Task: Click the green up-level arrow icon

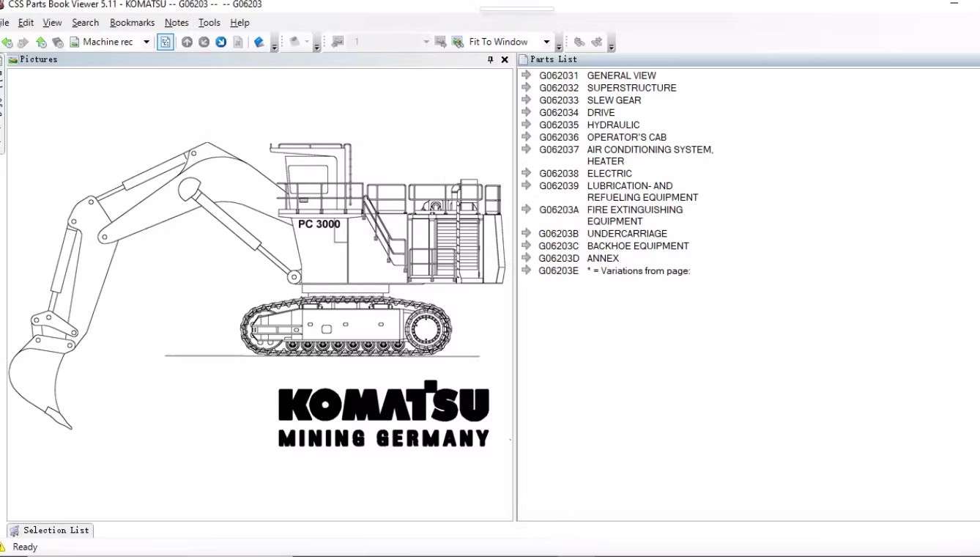Action: [x=41, y=43]
